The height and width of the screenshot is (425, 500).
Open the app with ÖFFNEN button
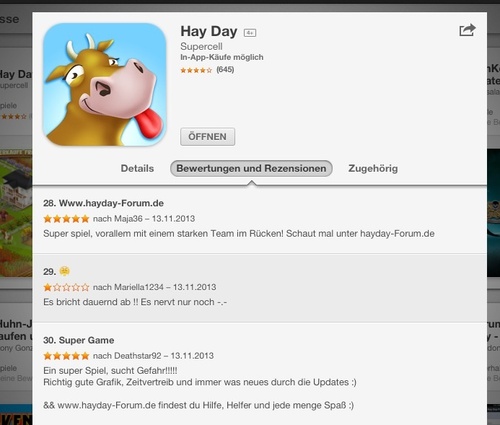[x=207, y=137]
